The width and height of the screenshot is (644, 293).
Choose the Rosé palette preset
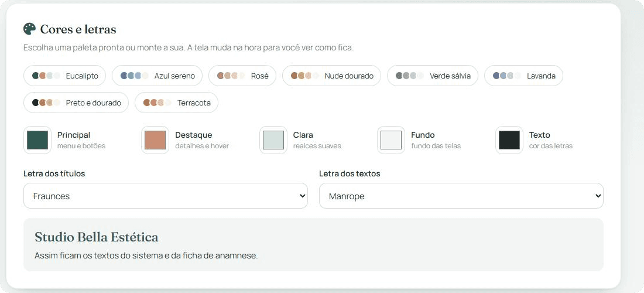click(x=242, y=76)
